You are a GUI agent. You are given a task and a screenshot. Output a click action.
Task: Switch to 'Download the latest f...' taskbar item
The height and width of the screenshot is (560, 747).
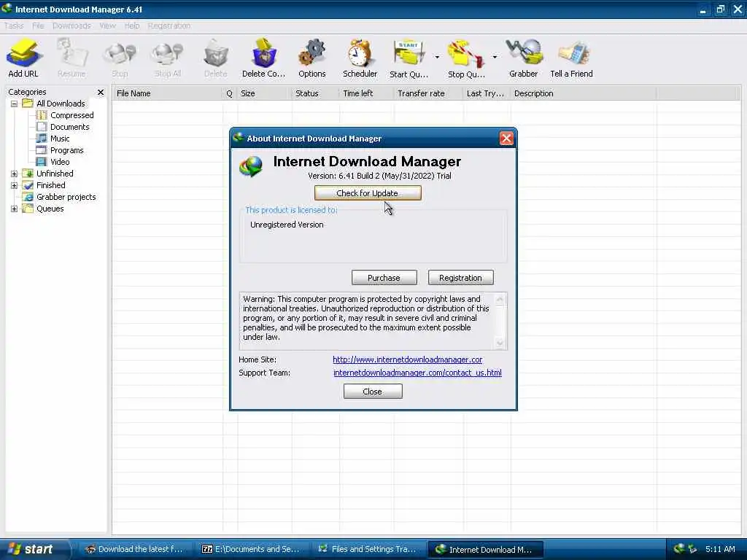[134, 550]
